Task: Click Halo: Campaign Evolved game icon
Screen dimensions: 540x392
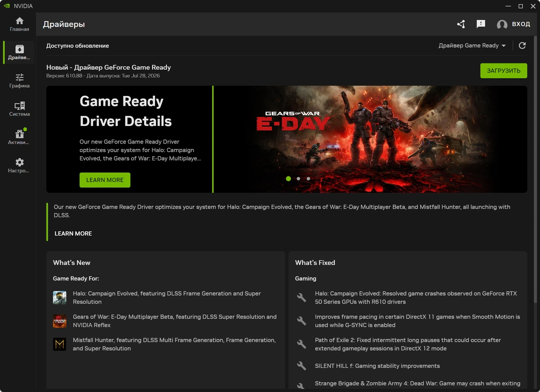Action: click(x=59, y=297)
